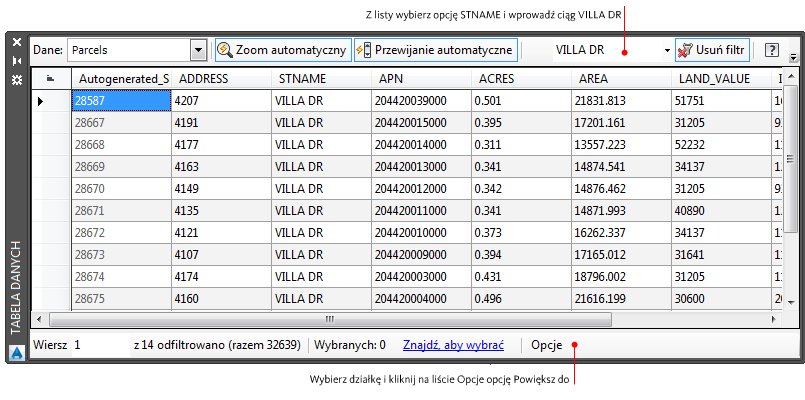
Task: Open the Opcje menu
Action: pyautogui.click(x=547, y=345)
